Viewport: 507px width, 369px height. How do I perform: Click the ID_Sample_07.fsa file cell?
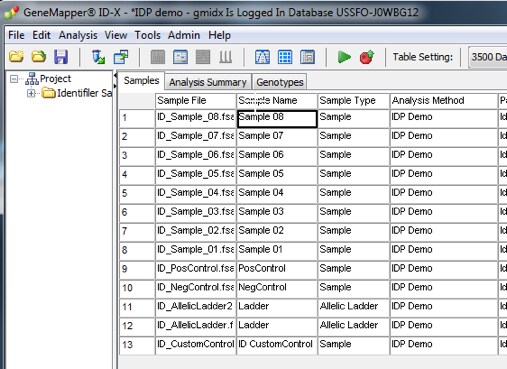(195, 137)
